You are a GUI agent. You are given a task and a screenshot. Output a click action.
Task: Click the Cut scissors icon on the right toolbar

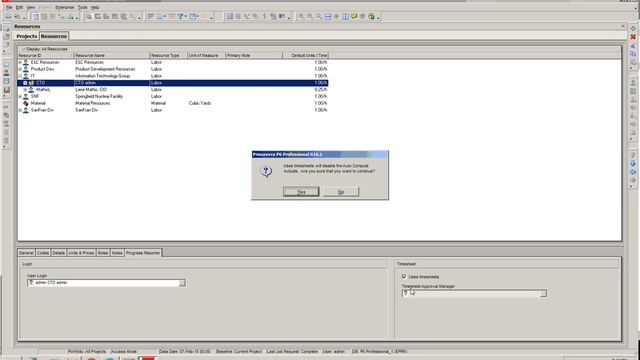pyautogui.click(x=633, y=46)
